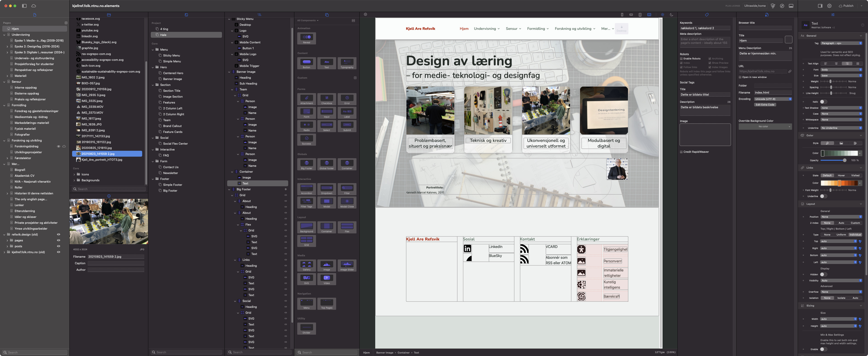Expand the Icons folder
The image size is (868, 356).
(x=74, y=174)
